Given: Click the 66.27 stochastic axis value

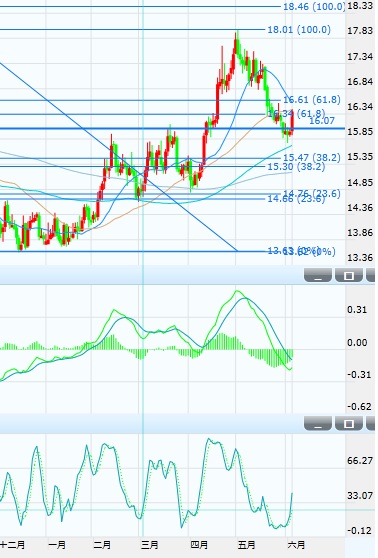Looking at the screenshot, I should tap(360, 460).
